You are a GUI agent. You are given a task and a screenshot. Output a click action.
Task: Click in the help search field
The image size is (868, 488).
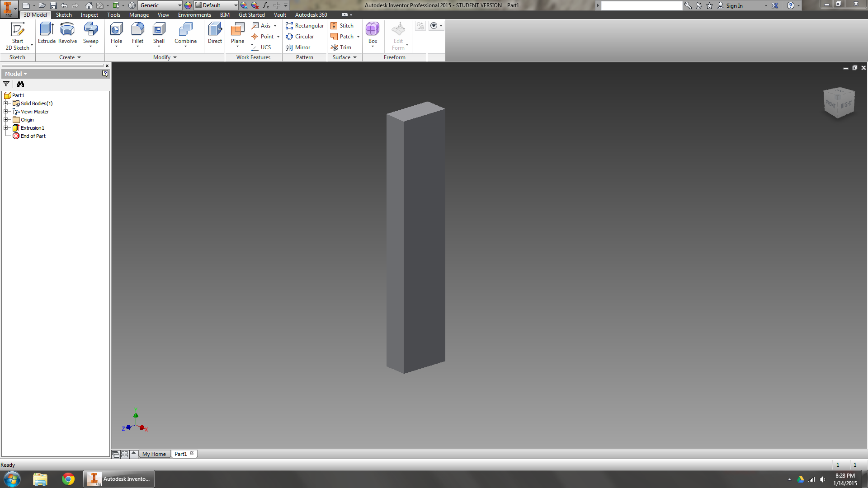(641, 5)
